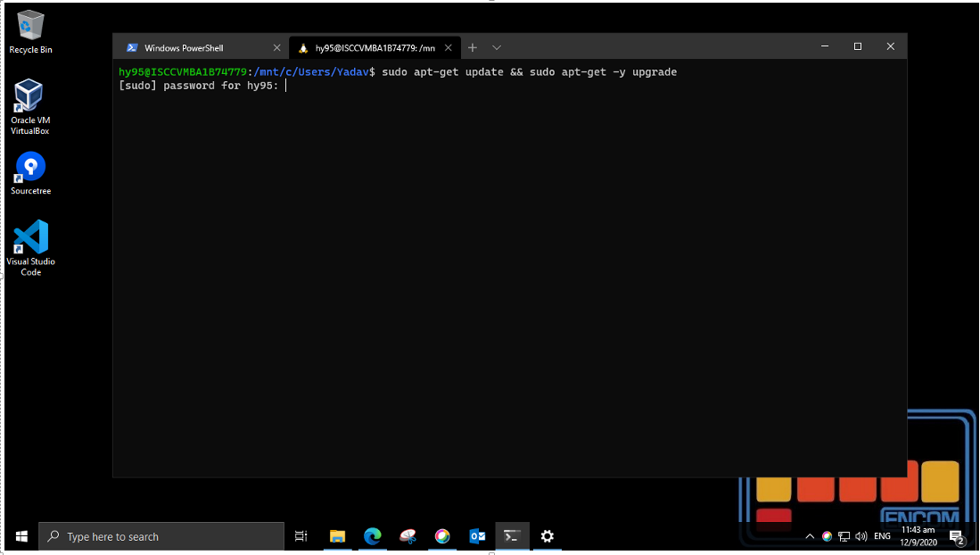The height and width of the screenshot is (555, 980).
Task: Mute the system volume in the tray
Action: point(859,536)
